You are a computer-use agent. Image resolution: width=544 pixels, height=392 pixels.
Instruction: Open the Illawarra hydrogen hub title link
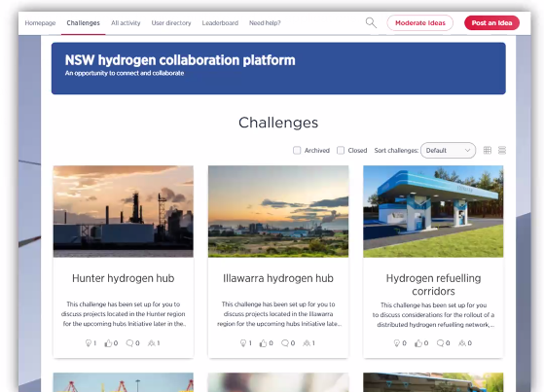(x=278, y=278)
